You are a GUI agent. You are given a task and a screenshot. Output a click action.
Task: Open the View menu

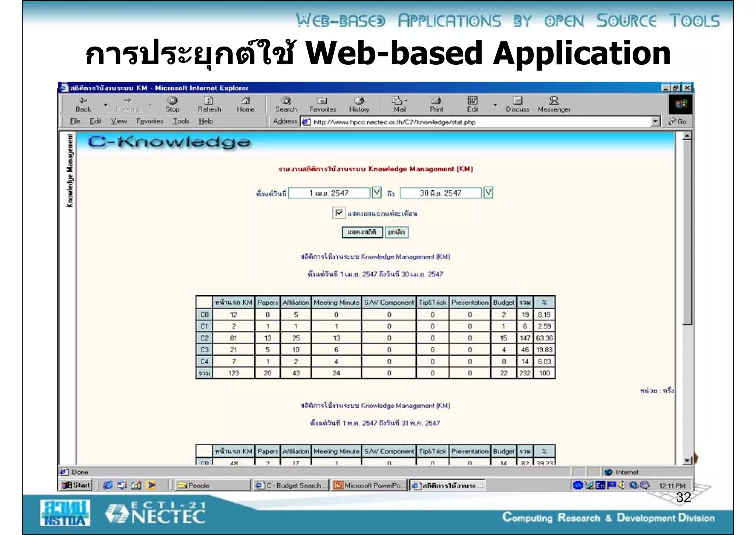[119, 121]
